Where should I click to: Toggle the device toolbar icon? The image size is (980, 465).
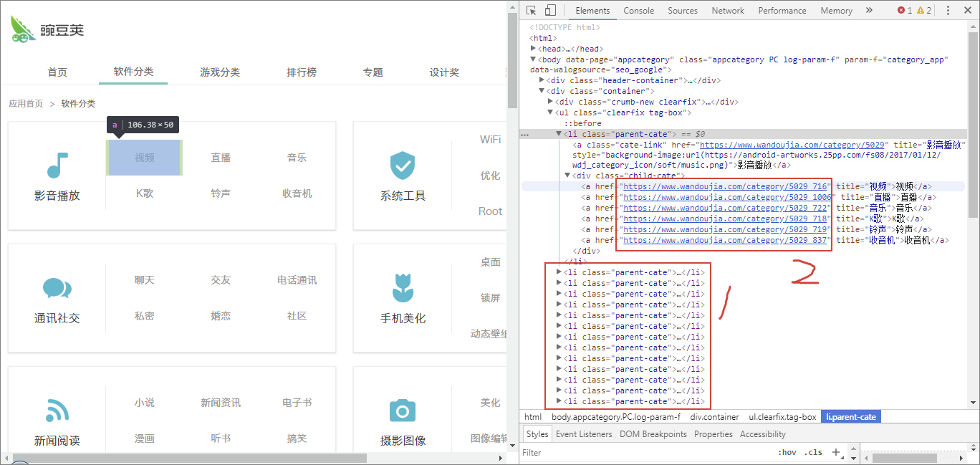[550, 10]
